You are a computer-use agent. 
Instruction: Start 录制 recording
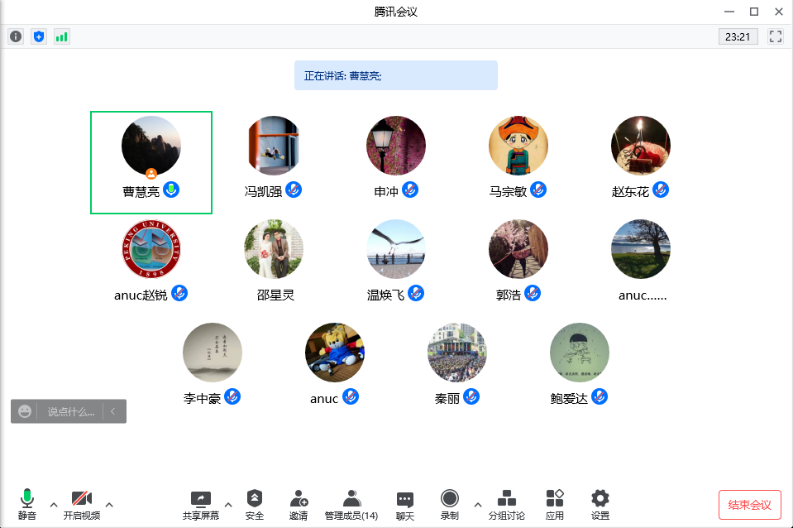(x=450, y=504)
